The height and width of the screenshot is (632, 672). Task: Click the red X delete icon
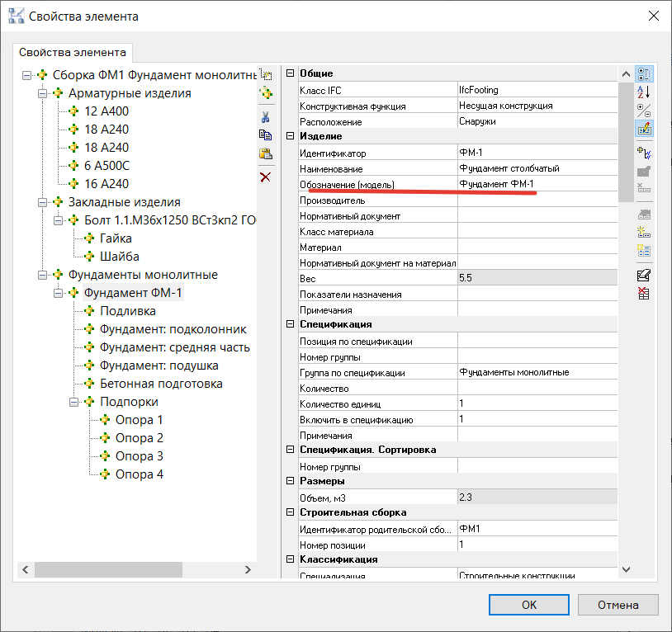265,177
